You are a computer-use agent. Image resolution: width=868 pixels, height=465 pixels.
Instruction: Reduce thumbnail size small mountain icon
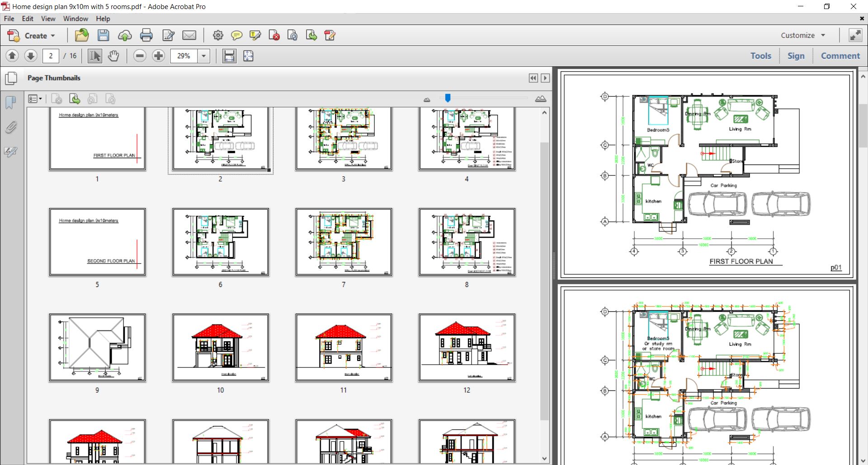point(427,99)
